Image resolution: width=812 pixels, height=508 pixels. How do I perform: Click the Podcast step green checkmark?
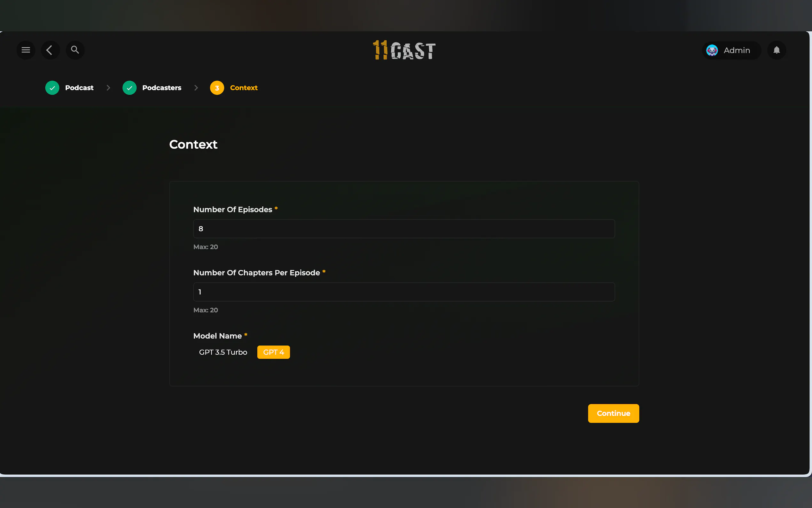52,88
